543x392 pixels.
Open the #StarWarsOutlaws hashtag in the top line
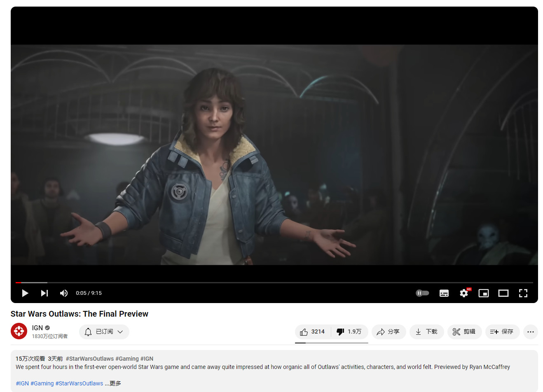pyautogui.click(x=90, y=359)
